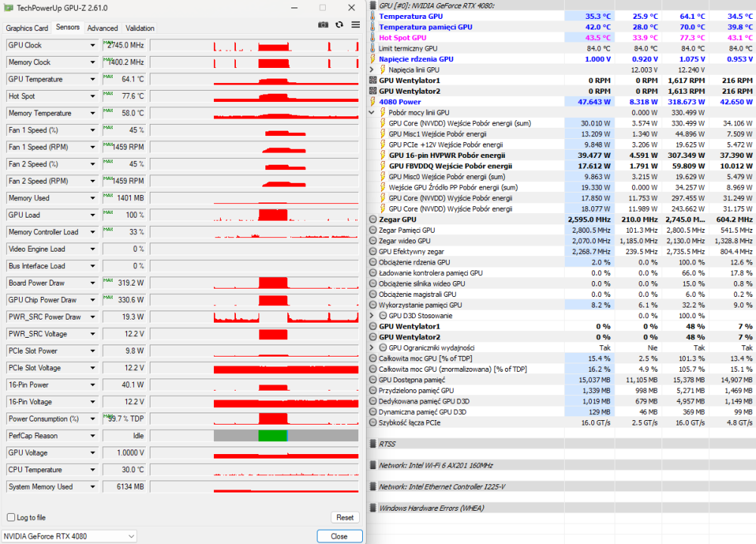The image size is (756, 544).
Task: Open the Board Power Draw sensor dropdown
Action: pos(92,283)
